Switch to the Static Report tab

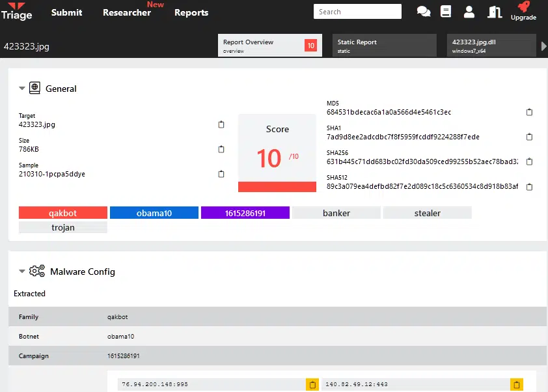tap(383, 45)
